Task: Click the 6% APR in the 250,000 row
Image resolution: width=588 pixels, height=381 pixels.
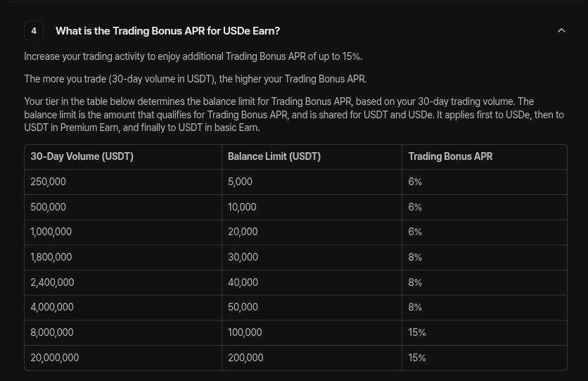Action: click(x=415, y=182)
